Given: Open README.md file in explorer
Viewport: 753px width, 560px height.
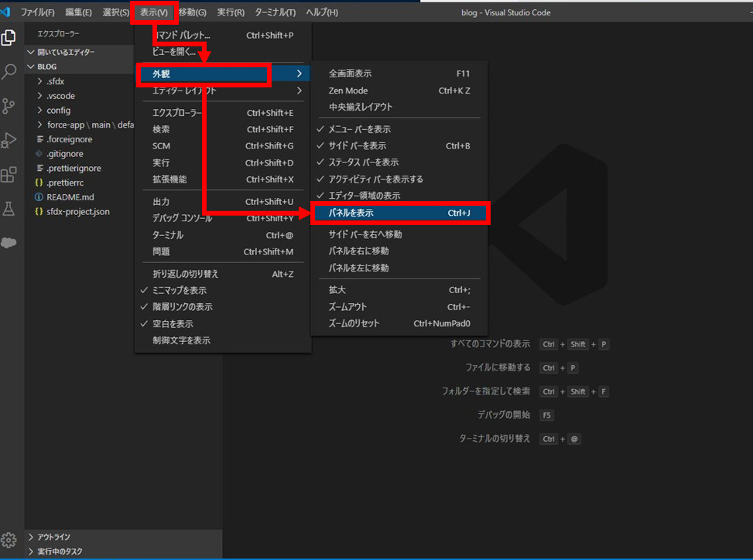Looking at the screenshot, I should [70, 197].
